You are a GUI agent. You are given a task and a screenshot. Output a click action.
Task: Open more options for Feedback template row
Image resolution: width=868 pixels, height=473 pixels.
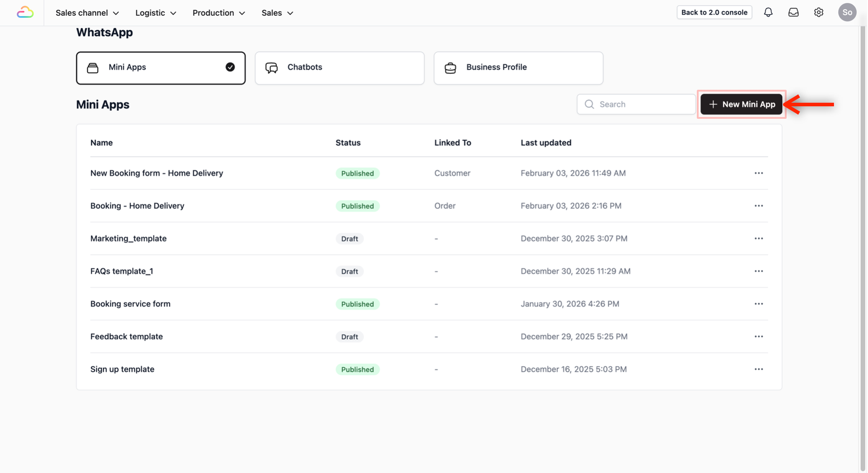click(758, 337)
